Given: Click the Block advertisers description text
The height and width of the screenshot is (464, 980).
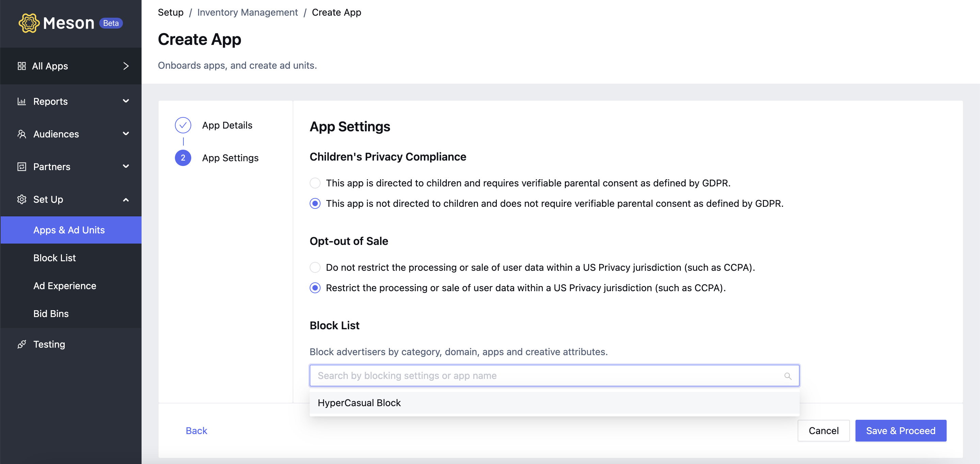Looking at the screenshot, I should pos(458,352).
